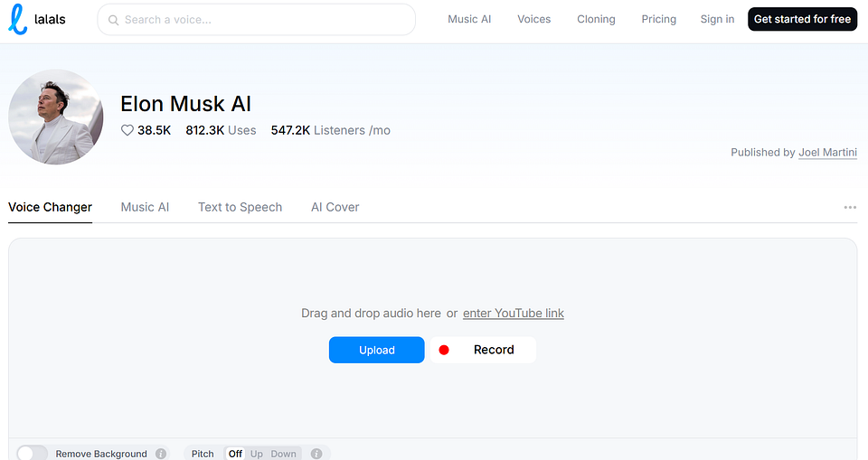
Task: Click the lalals logo icon
Action: tap(18, 19)
